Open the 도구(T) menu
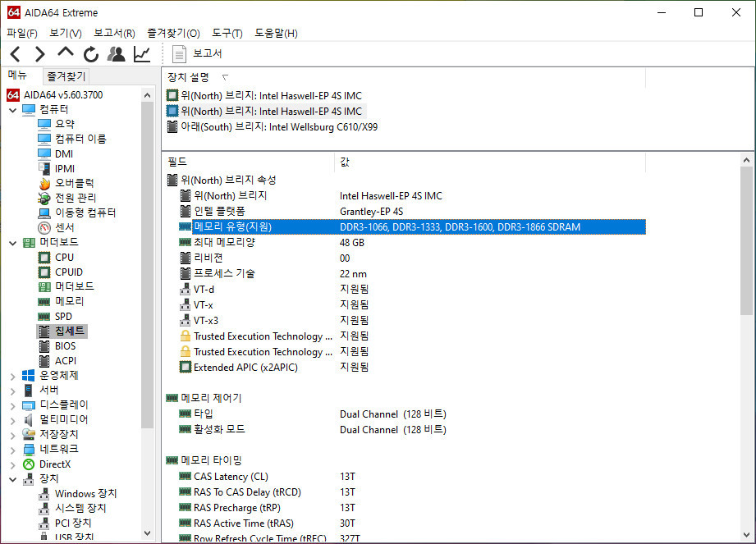Screen dimensions: 756x544 [227, 34]
